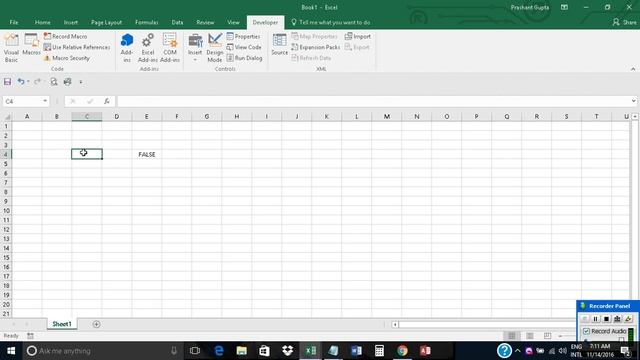Switch to Formulas tab
The height and width of the screenshot is (360, 640).
[147, 22]
